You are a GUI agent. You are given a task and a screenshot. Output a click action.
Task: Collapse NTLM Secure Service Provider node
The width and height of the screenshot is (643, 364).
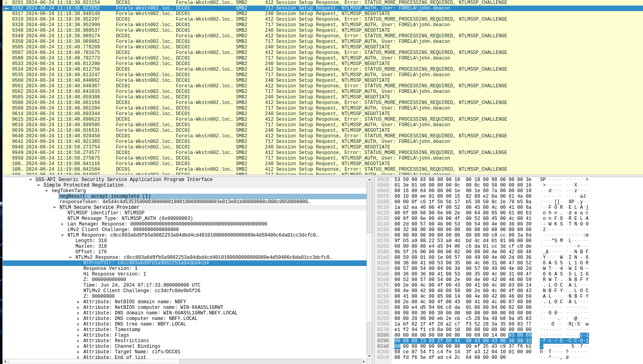[54, 208]
